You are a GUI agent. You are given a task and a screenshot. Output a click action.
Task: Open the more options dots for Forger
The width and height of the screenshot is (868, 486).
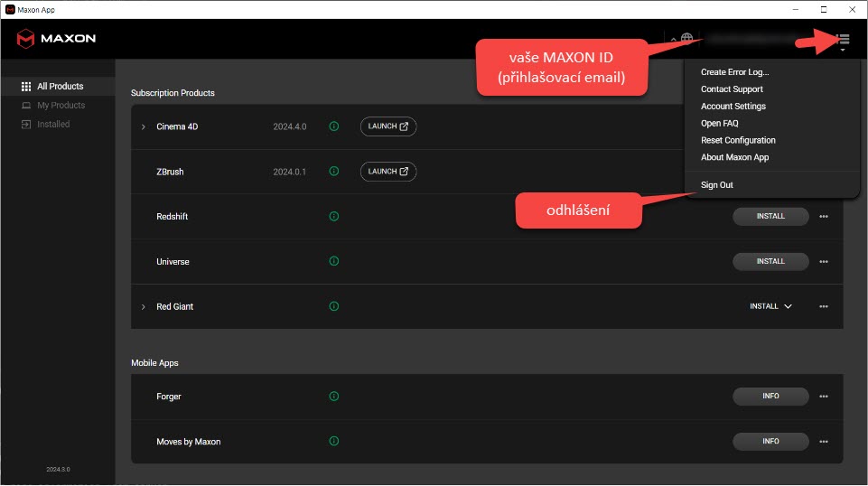[824, 397]
